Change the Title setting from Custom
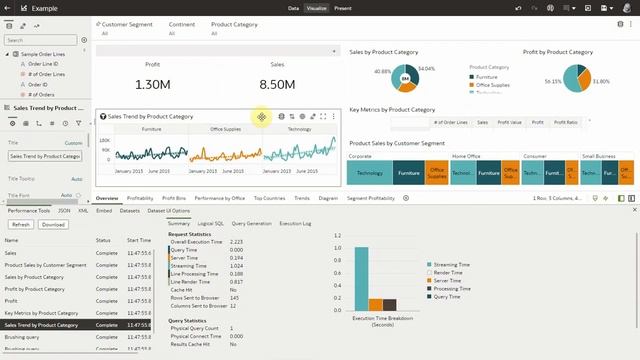This screenshot has height=360, width=640. pos(73,143)
